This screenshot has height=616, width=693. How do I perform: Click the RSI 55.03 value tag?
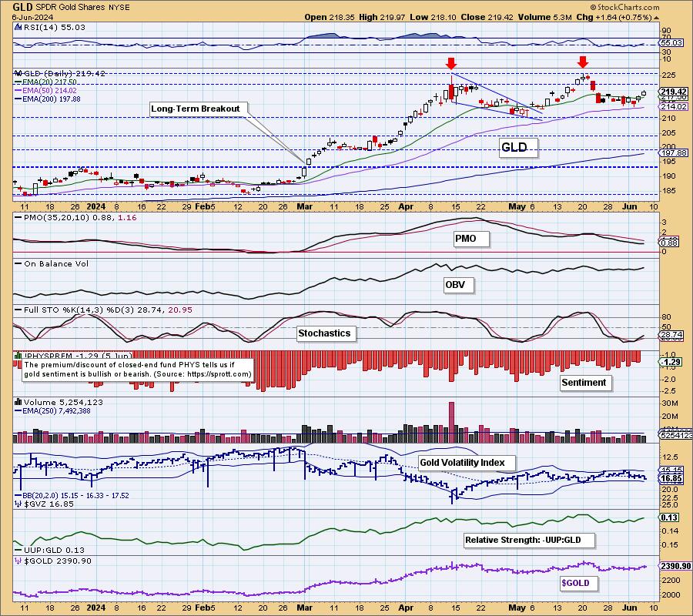pos(671,43)
